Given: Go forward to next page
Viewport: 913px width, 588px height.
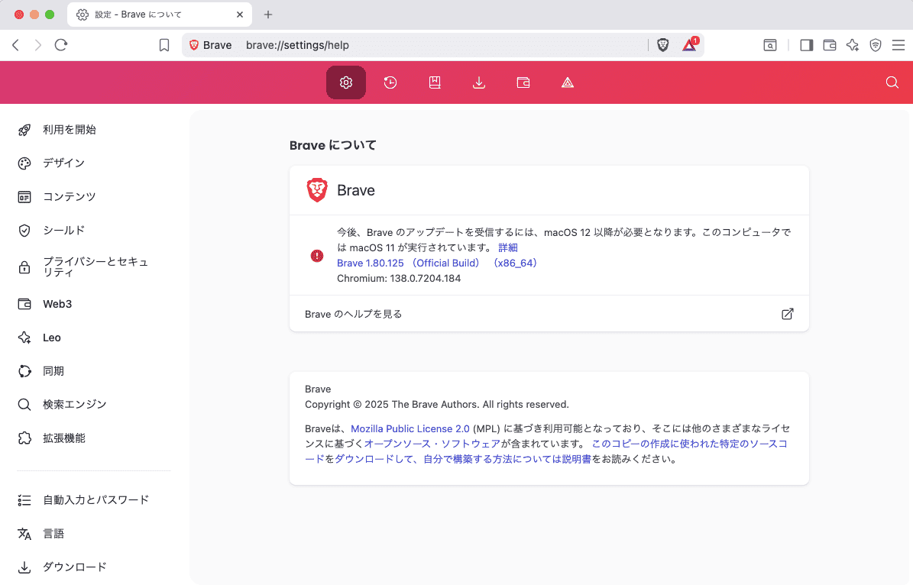Looking at the screenshot, I should 38,45.
